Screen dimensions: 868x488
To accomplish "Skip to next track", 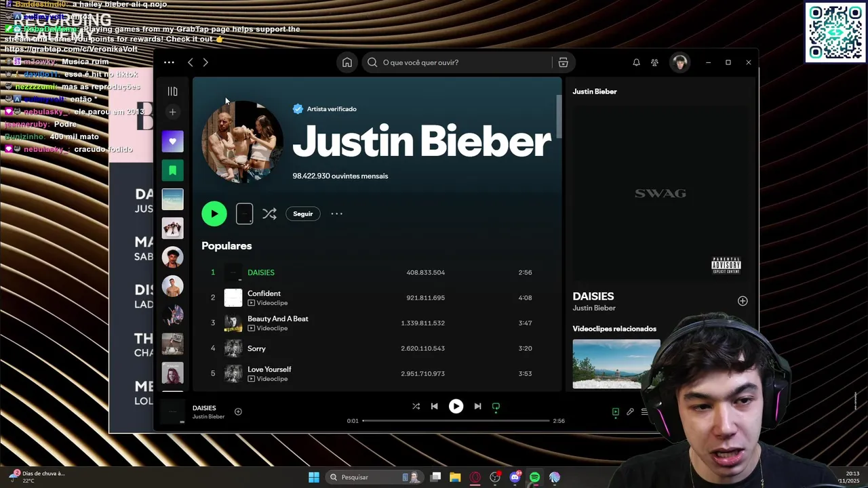I will click(477, 407).
